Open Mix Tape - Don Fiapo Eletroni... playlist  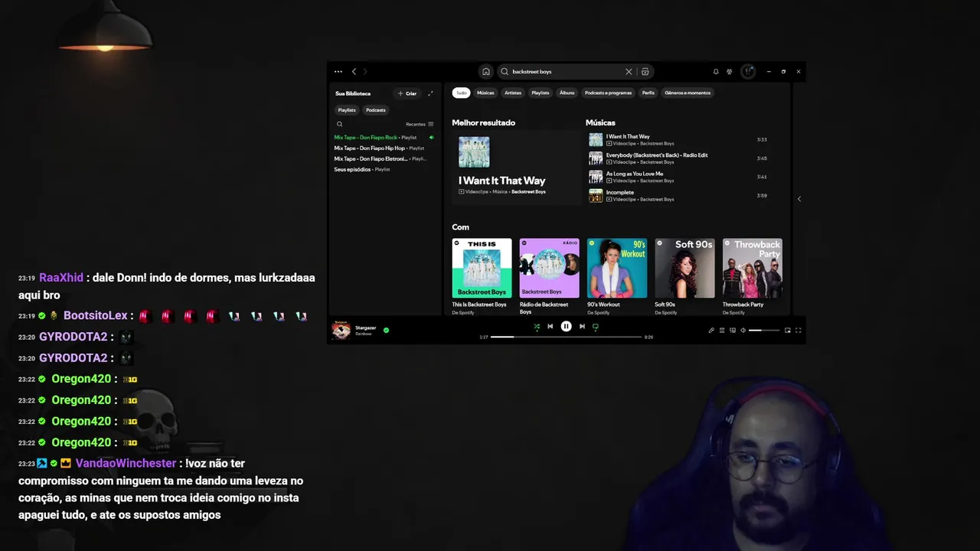click(x=384, y=159)
